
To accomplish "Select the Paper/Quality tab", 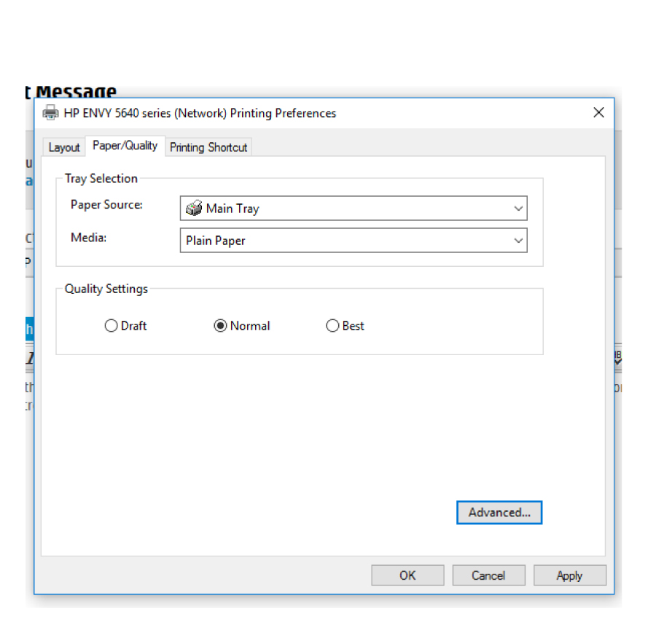I will tap(125, 146).
